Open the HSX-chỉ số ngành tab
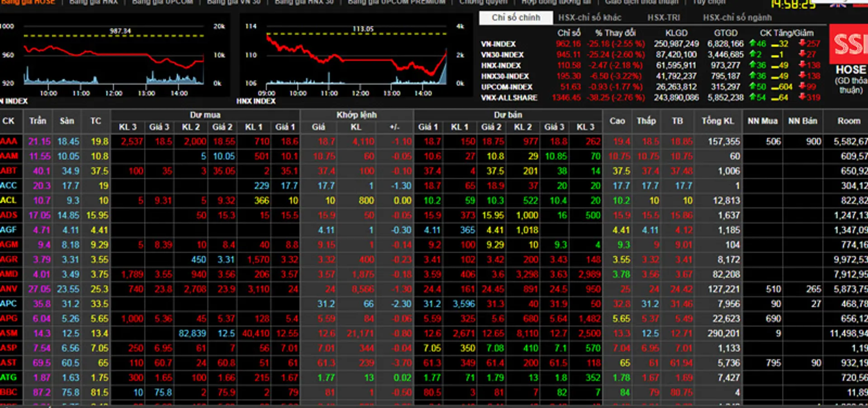The image size is (868, 408). [737, 18]
